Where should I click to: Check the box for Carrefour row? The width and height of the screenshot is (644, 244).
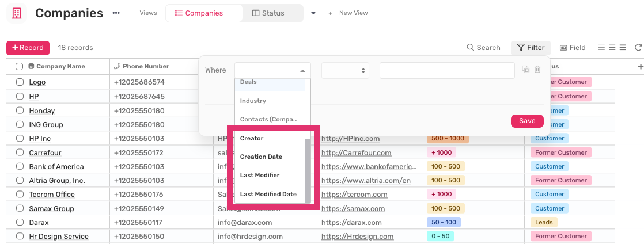[20, 152]
